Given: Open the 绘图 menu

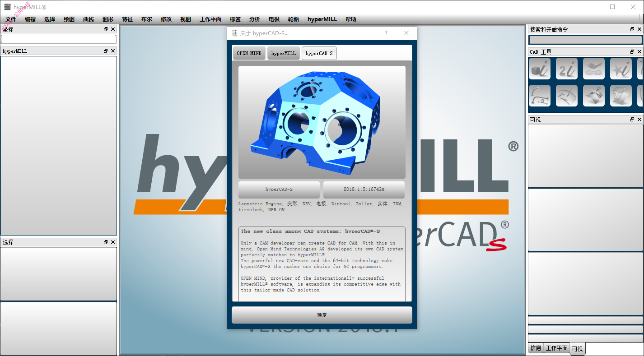Looking at the screenshot, I should pyautogui.click(x=69, y=19).
